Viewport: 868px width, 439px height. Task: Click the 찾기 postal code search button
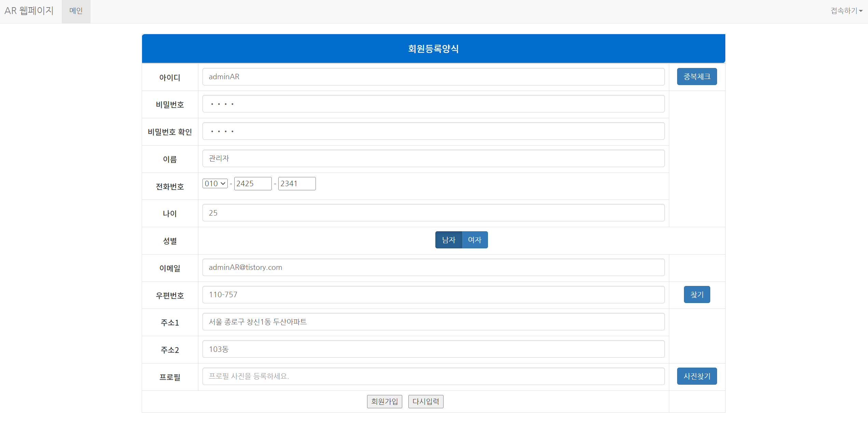pyautogui.click(x=697, y=294)
